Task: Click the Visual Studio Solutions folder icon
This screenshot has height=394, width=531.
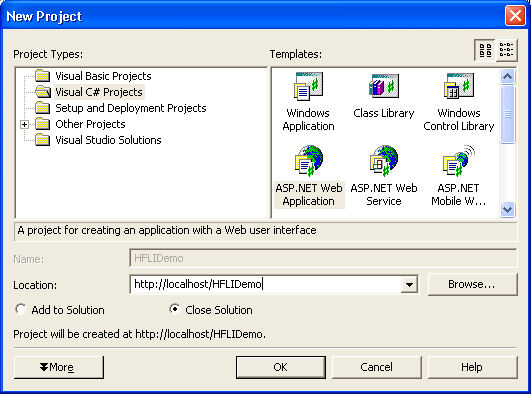Action: click(43, 140)
